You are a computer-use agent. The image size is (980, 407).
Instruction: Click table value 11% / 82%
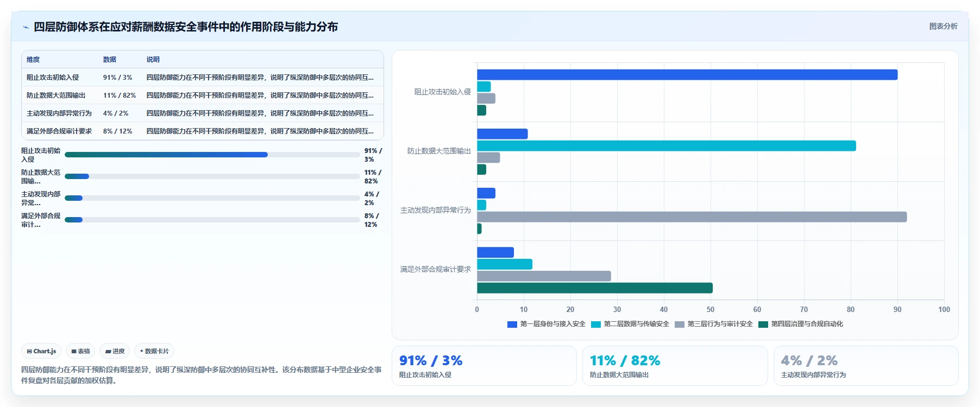120,96
